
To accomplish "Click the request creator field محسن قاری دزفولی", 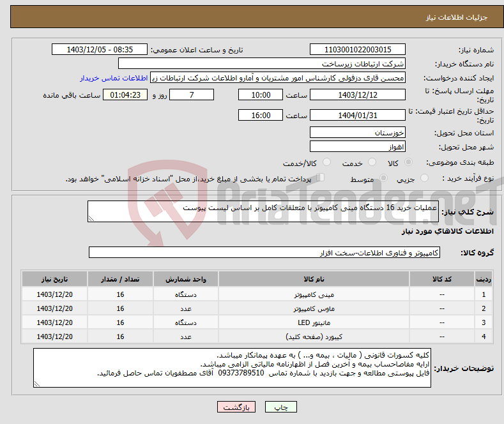I will 278,78.
